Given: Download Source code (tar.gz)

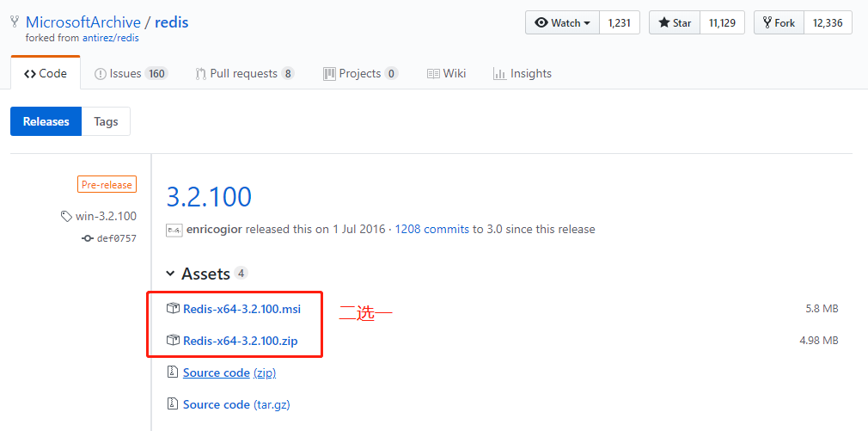Looking at the screenshot, I should coord(236,405).
